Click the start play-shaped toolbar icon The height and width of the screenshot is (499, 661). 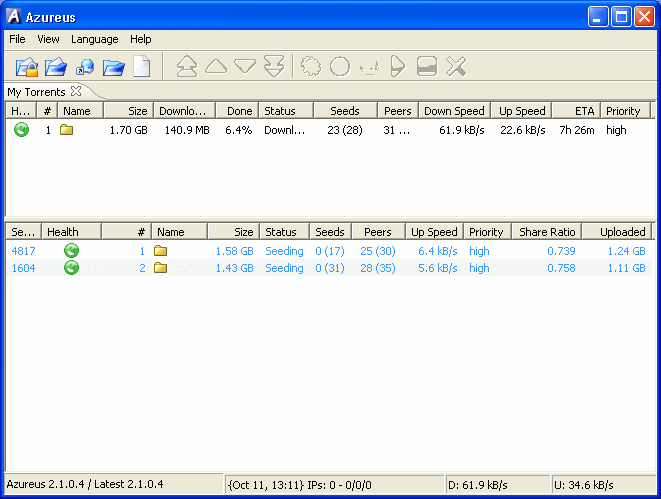coord(398,67)
